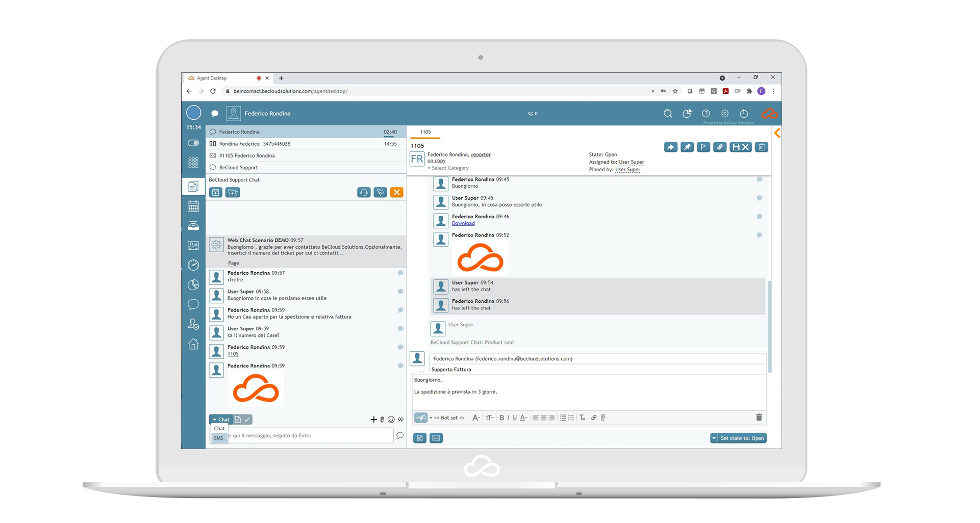Click the reporter link next to Federico Rondina

click(481, 155)
